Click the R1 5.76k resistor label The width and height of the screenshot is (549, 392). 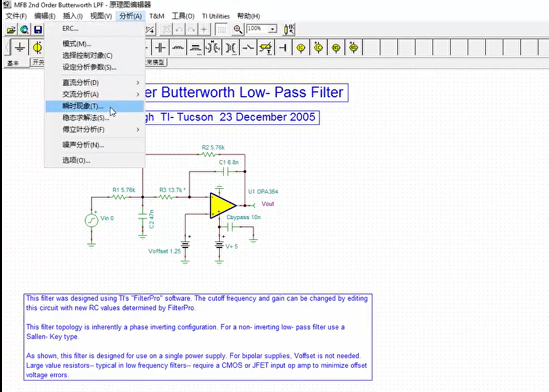(124, 190)
